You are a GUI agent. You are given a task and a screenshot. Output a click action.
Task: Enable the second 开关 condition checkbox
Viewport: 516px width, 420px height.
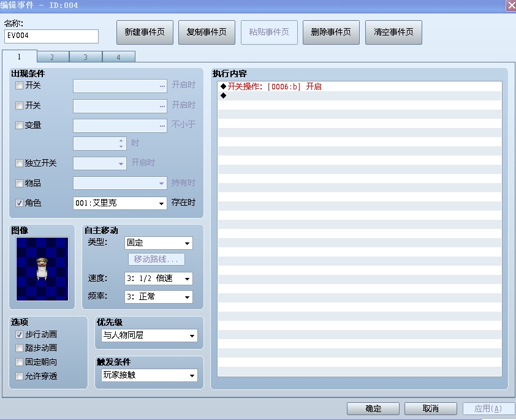20,105
